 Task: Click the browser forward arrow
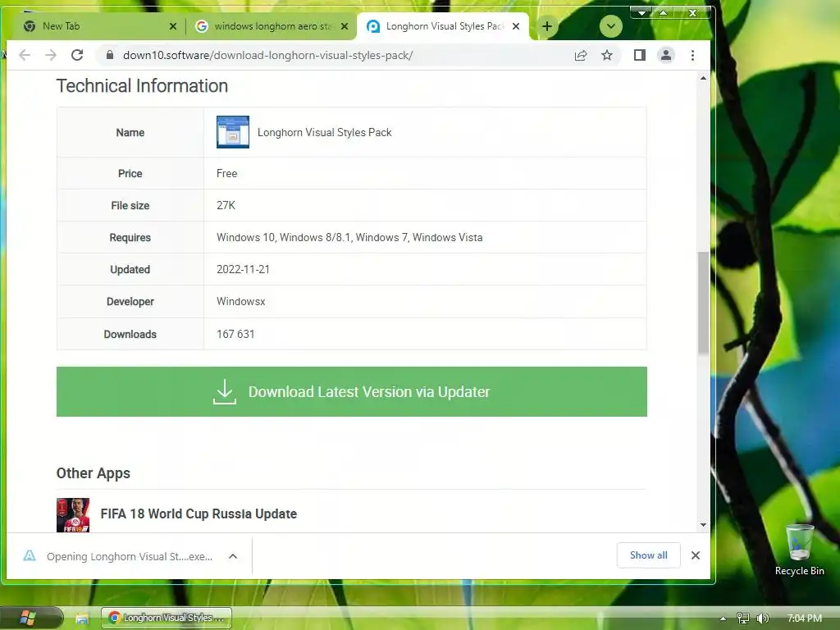click(x=51, y=55)
